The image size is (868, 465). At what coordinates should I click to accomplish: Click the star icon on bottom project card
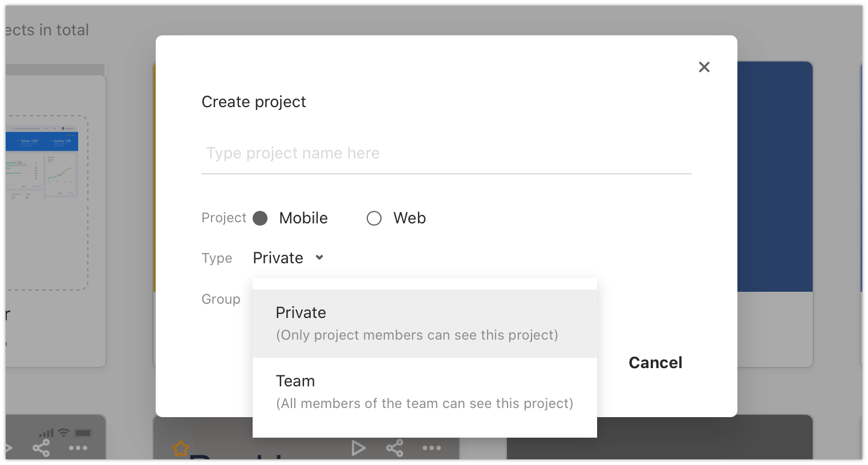tap(181, 448)
